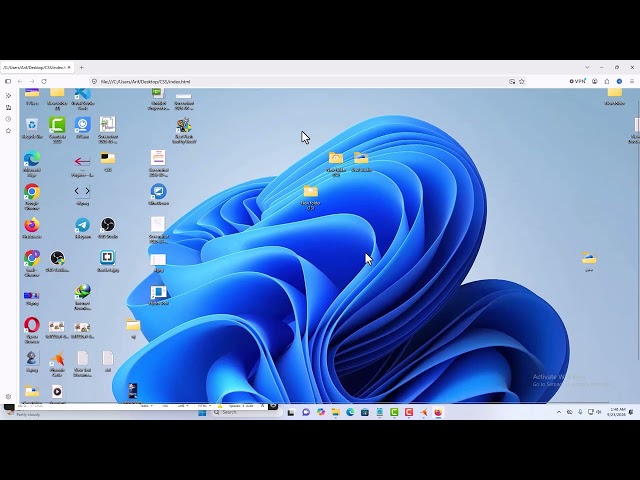
Task: Click the snapshot icon in the address bar
Action: point(512,82)
